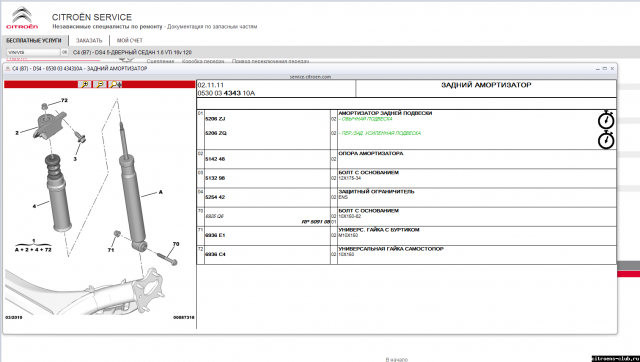Click the protective bump stop drawing
The image size is (640, 362).
[x=58, y=192]
